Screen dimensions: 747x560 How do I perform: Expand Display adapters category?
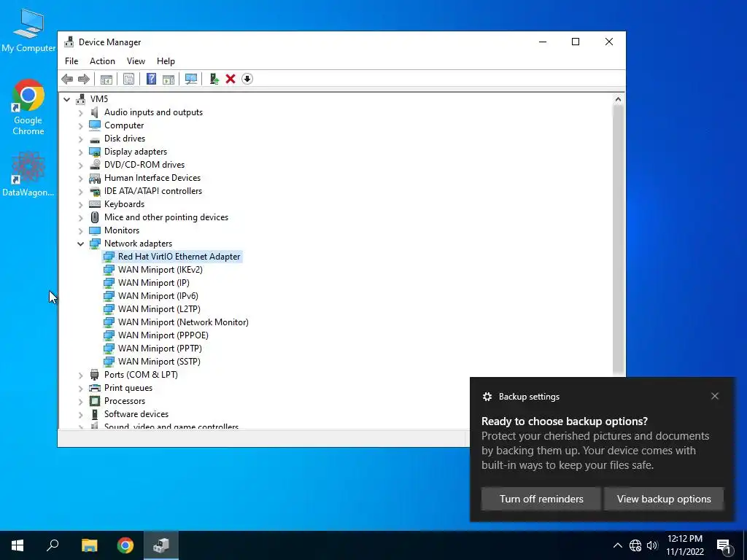(80, 152)
